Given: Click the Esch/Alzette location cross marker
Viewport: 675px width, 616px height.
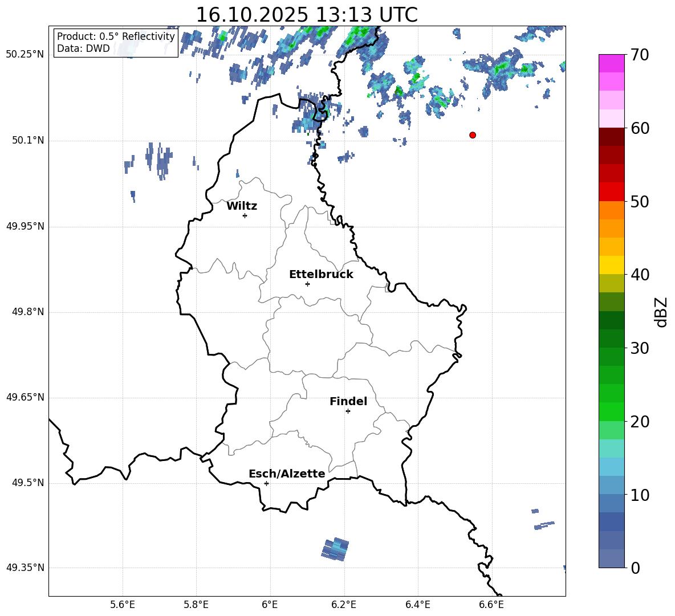Looking at the screenshot, I should click(x=266, y=483).
